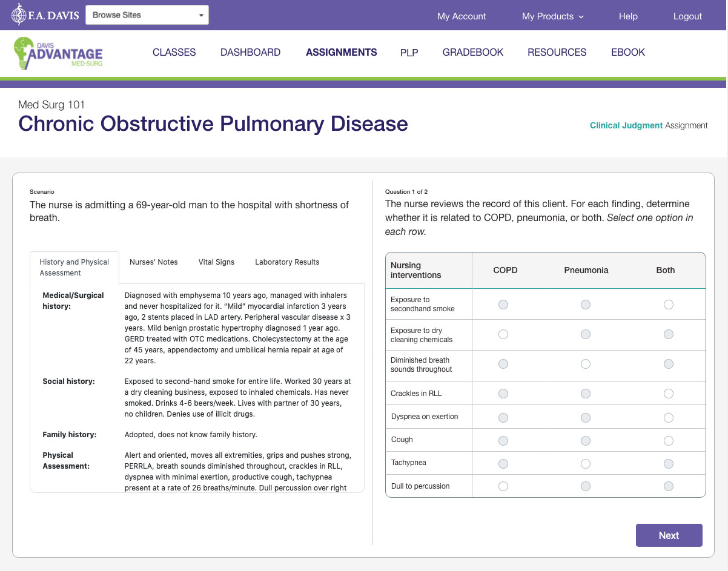Open the Help link
Image resolution: width=728 pixels, height=571 pixels.
click(x=628, y=16)
